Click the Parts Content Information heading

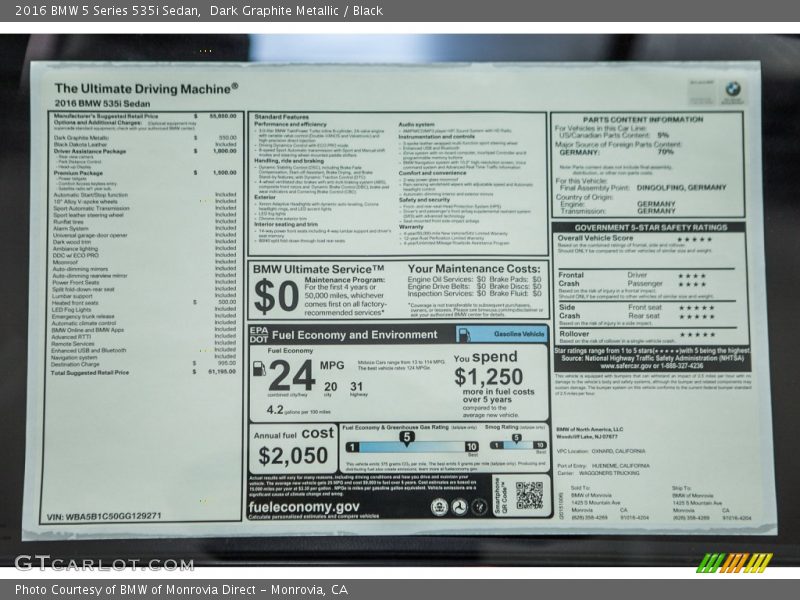pos(657,119)
